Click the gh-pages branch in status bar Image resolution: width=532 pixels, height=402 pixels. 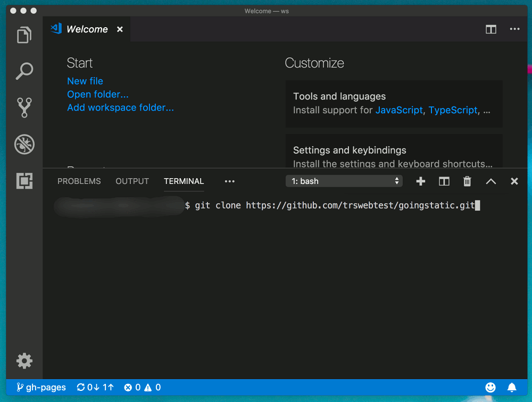[x=41, y=388]
